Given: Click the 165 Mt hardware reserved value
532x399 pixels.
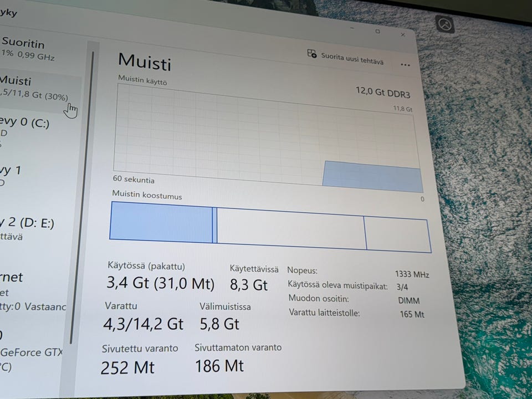Looking at the screenshot, I should click(412, 314).
